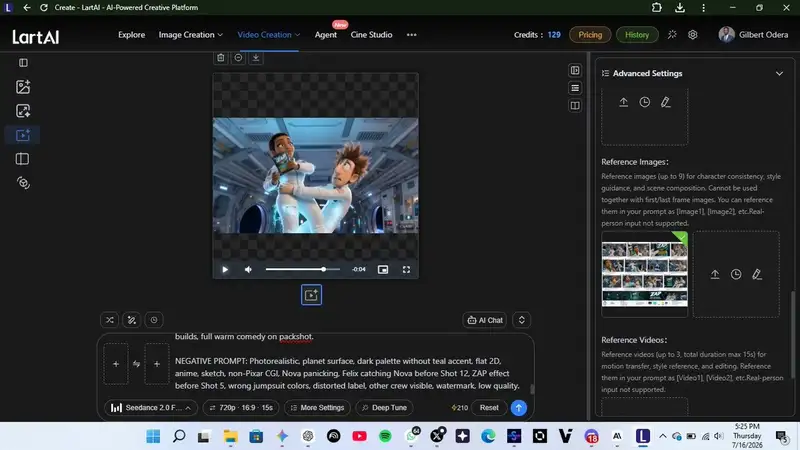Adjust the video progress slider
Screen dimensions: 800x450
[x=303, y=269]
